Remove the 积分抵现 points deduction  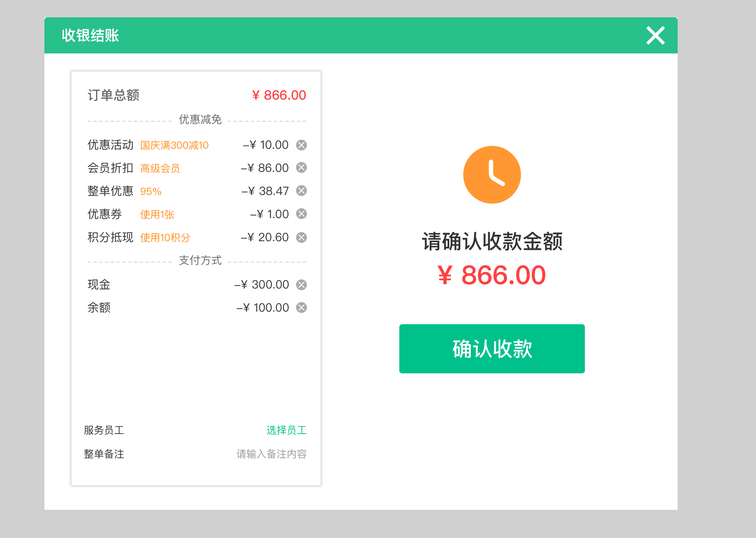302,237
